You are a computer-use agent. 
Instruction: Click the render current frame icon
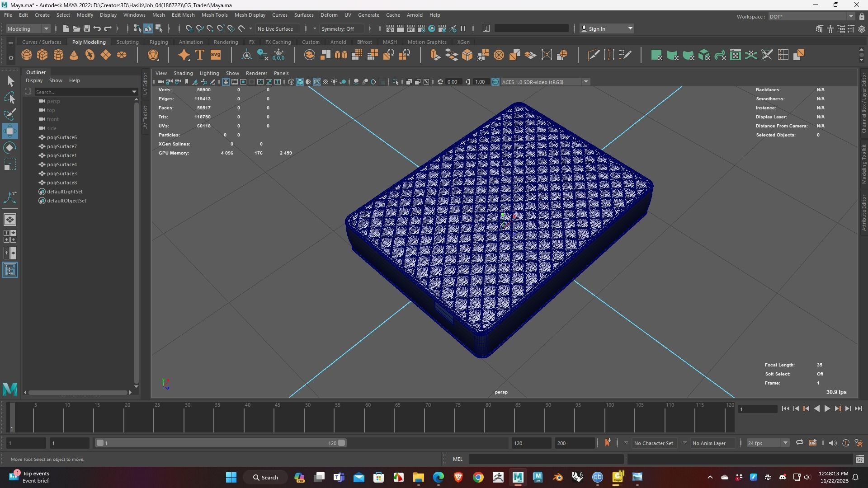[400, 28]
